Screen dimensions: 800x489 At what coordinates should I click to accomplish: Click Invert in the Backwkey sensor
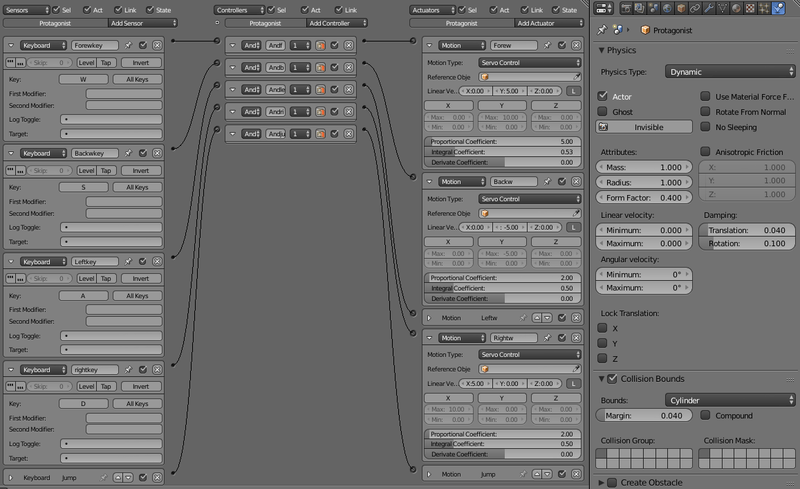[141, 170]
